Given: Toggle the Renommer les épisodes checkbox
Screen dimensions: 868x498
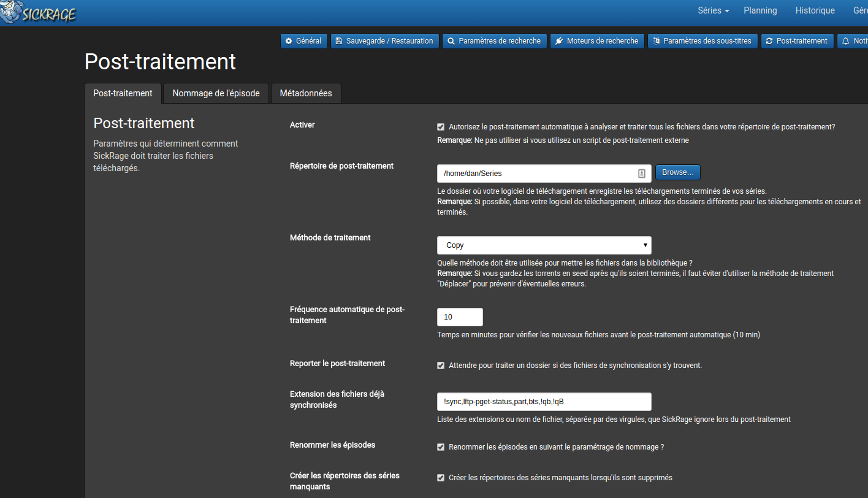Looking at the screenshot, I should pos(441,447).
